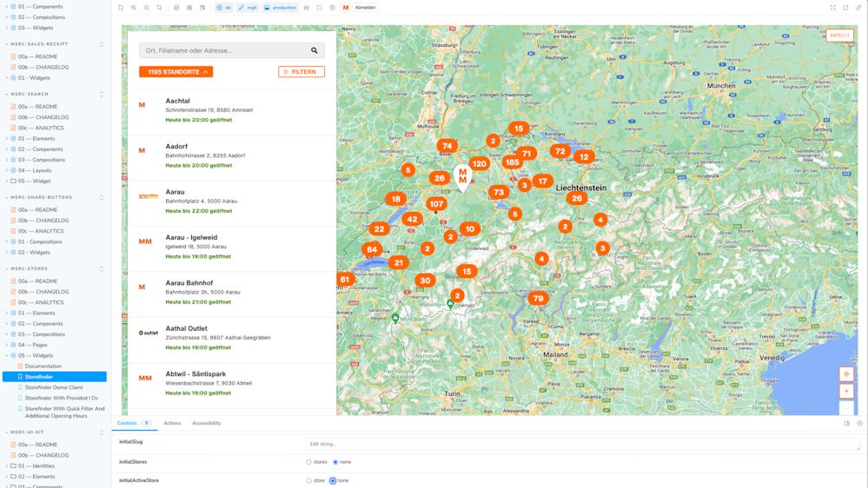Image resolution: width=868 pixels, height=488 pixels.
Task: Click the zoom in toolbar icon
Action: [134, 8]
